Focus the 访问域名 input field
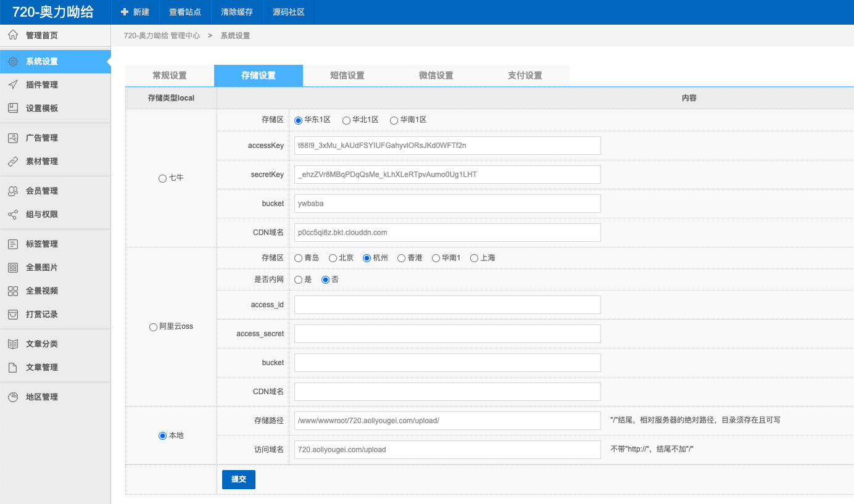This screenshot has width=854, height=504. tap(447, 450)
